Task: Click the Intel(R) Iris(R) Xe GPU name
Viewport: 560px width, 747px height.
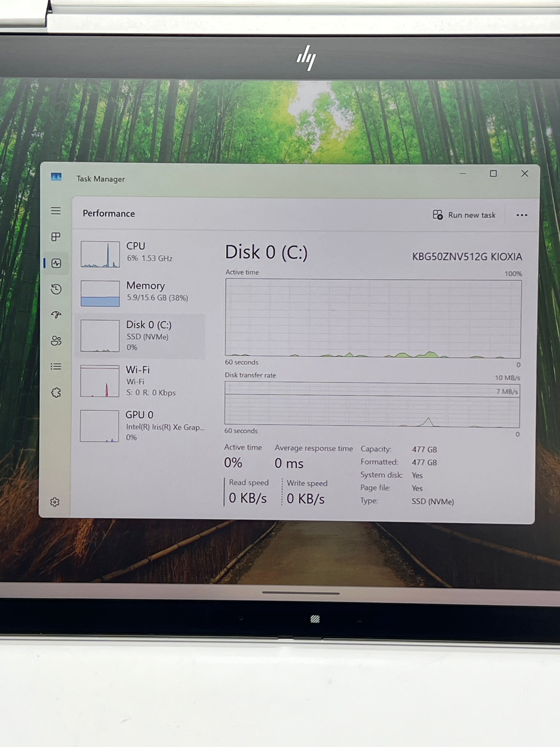Action: [165, 427]
